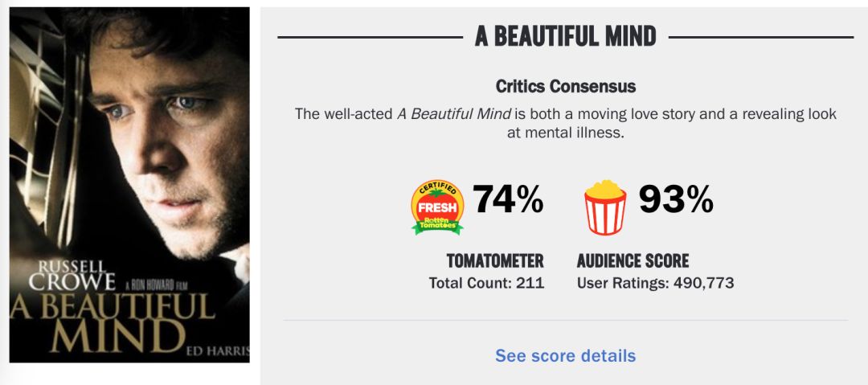Select the AUDIENCE SCORE label

pos(633,261)
